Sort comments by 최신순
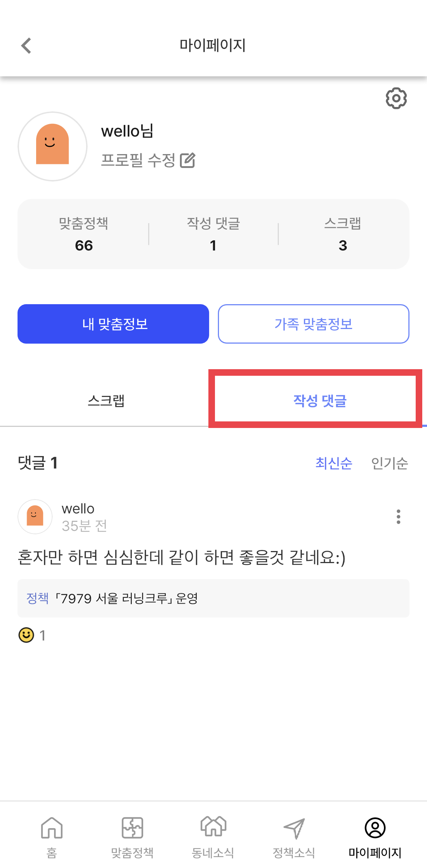The width and height of the screenshot is (427, 868). 334,463
